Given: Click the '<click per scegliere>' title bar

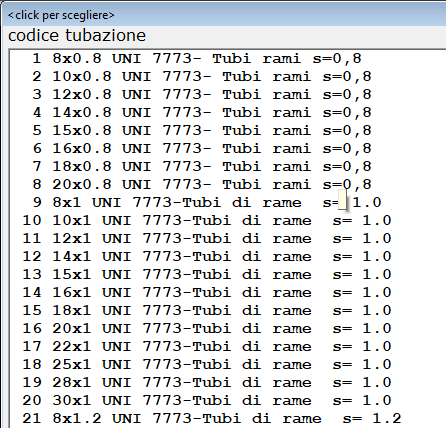Looking at the screenshot, I should pyautogui.click(x=224, y=15).
